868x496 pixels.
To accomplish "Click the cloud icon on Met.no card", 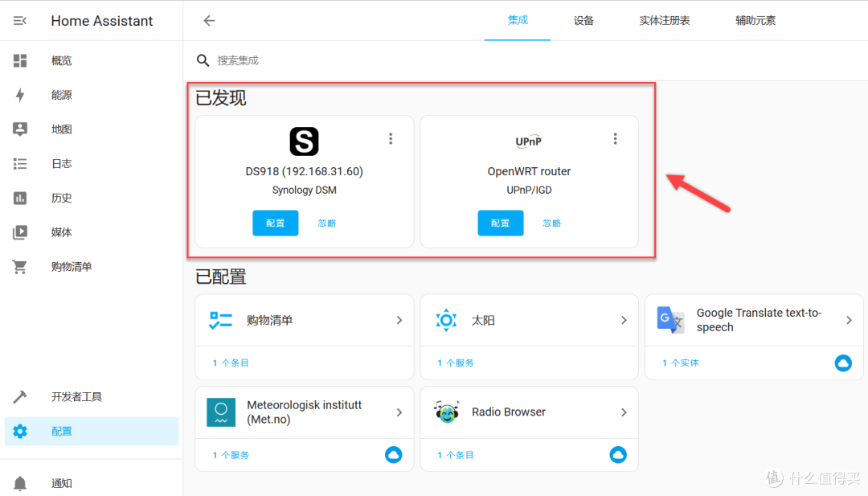I will pos(394,455).
